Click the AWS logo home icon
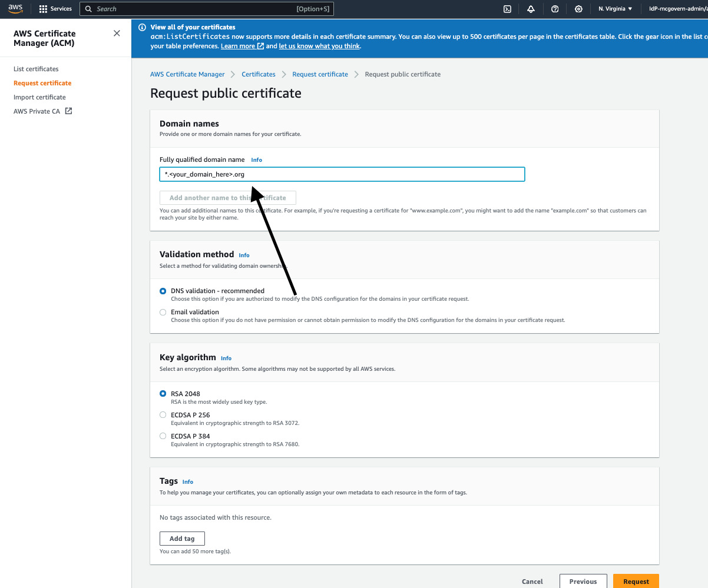Screen dimensions: 708x588 tap(15, 8)
